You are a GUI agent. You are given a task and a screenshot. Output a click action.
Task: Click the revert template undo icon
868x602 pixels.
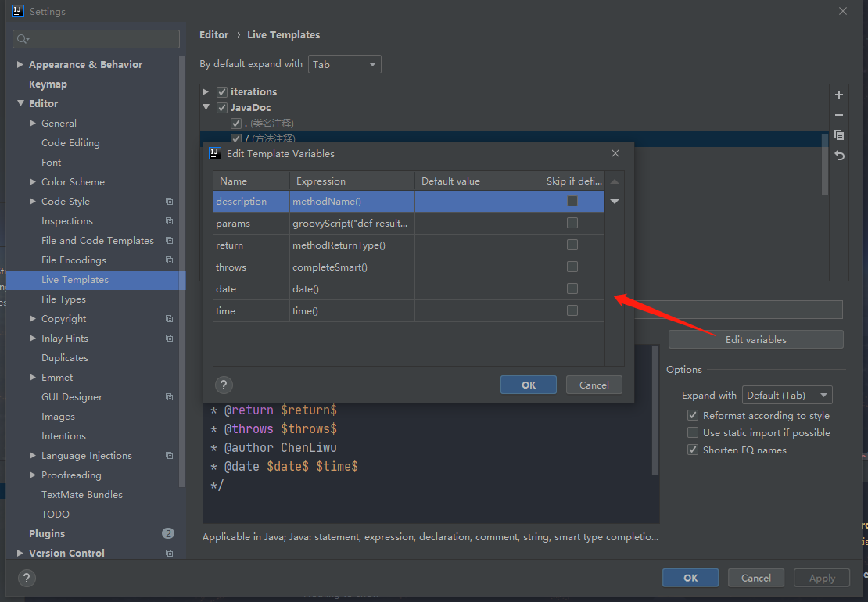839,156
